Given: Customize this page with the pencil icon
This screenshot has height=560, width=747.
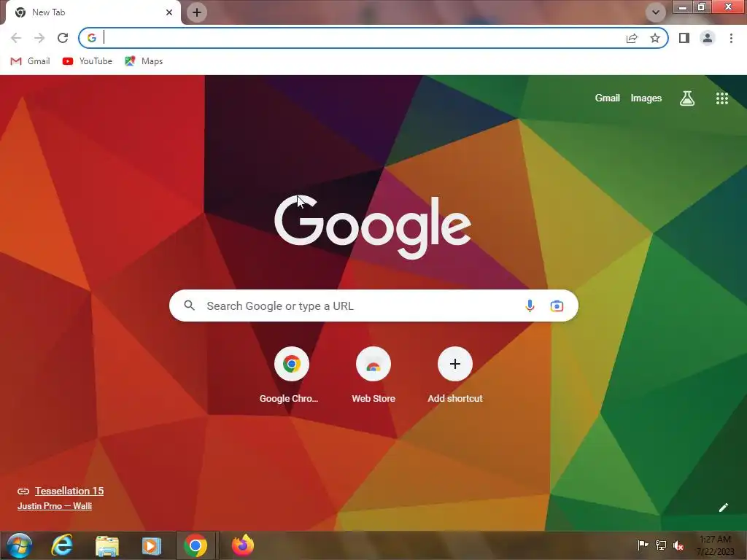Looking at the screenshot, I should click(723, 507).
